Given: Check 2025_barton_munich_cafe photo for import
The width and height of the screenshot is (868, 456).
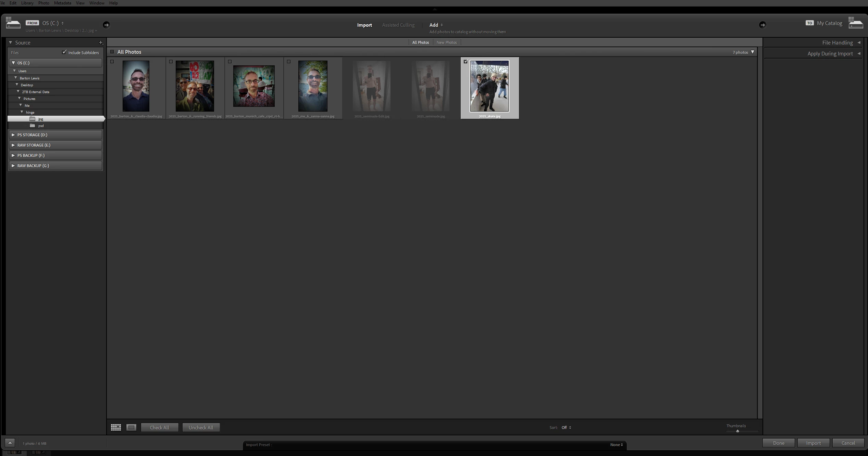Looking at the screenshot, I should click(230, 62).
